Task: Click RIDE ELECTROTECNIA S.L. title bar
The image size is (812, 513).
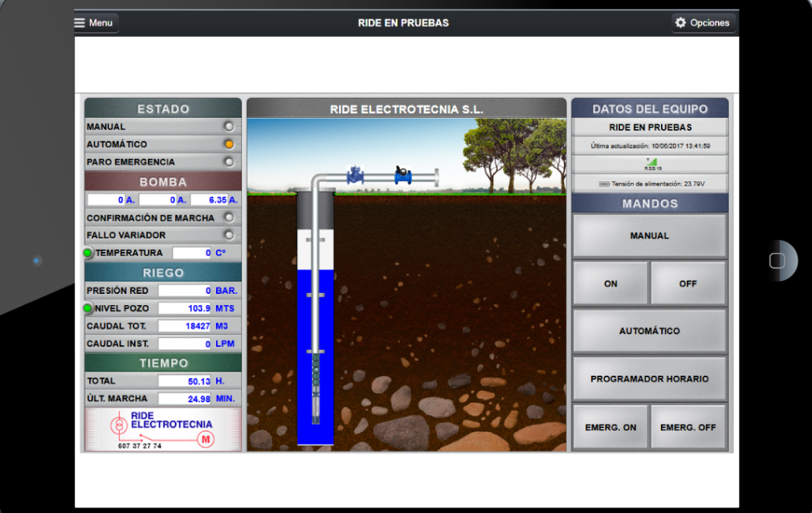Action: 406,109
